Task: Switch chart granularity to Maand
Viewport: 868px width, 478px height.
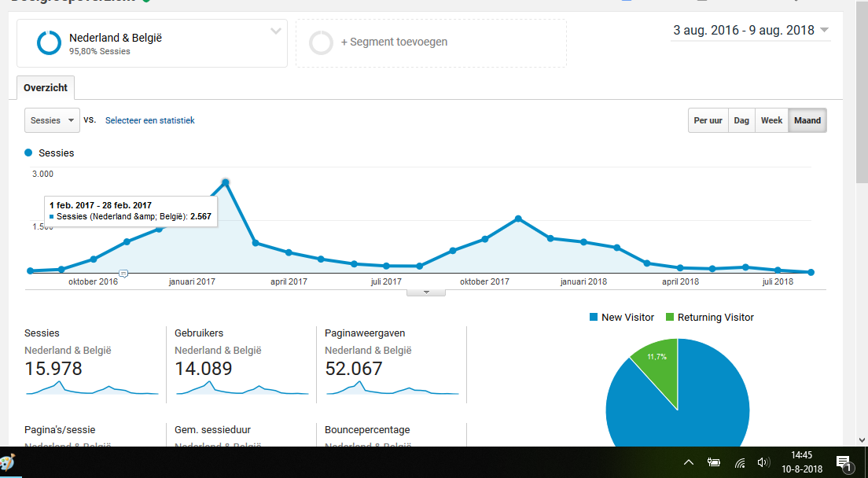Action: pos(807,120)
